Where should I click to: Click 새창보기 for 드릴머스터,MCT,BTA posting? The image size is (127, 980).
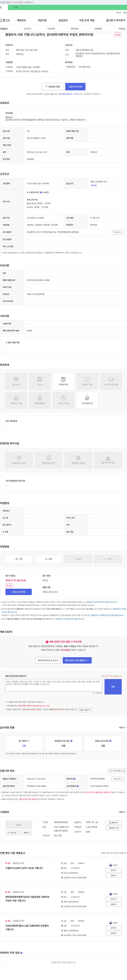pos(114,875)
